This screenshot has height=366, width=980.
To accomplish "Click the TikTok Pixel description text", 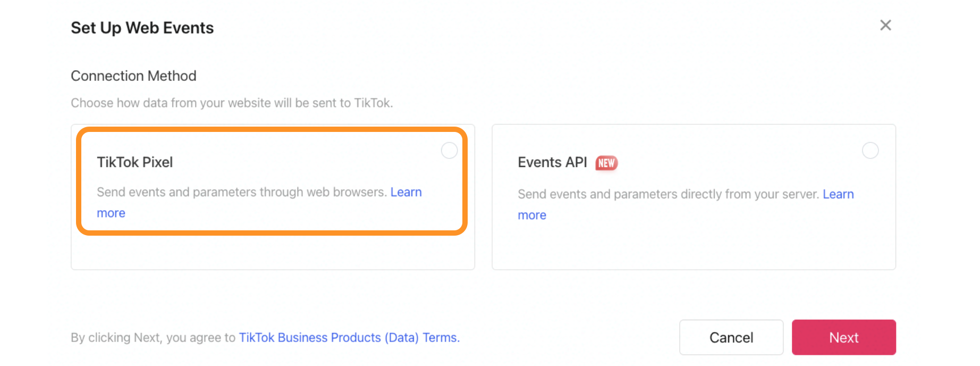I will [x=241, y=192].
